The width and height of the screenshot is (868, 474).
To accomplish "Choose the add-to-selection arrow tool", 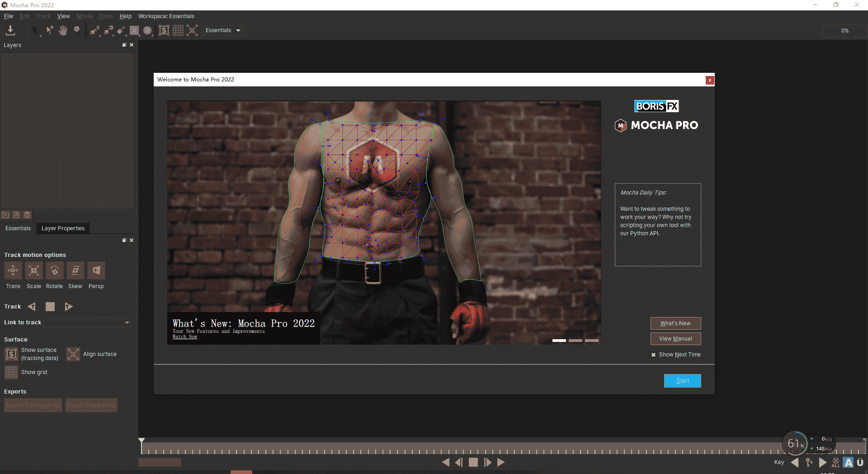I will click(x=50, y=30).
